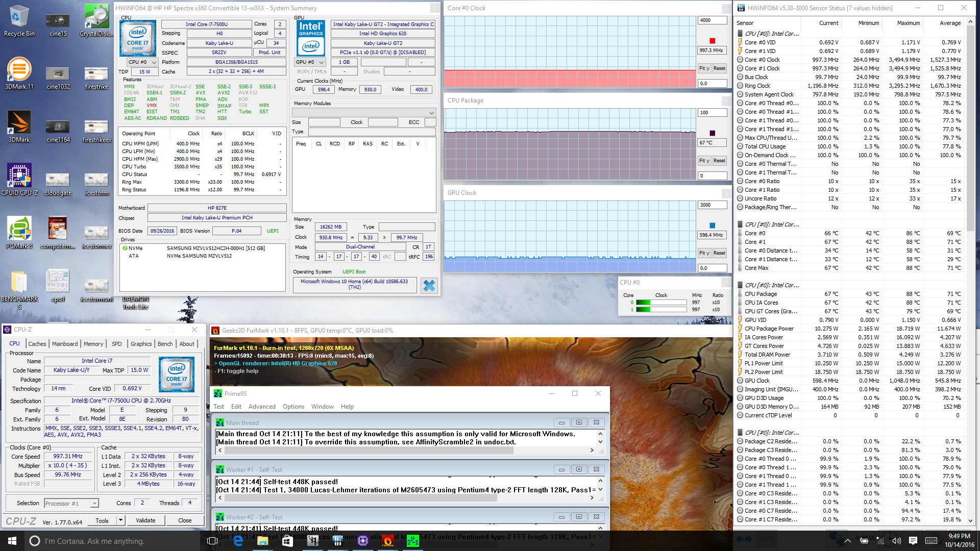This screenshot has height=551, width=980.
Task: Open the Prime95 Advanced menu
Action: click(x=262, y=407)
